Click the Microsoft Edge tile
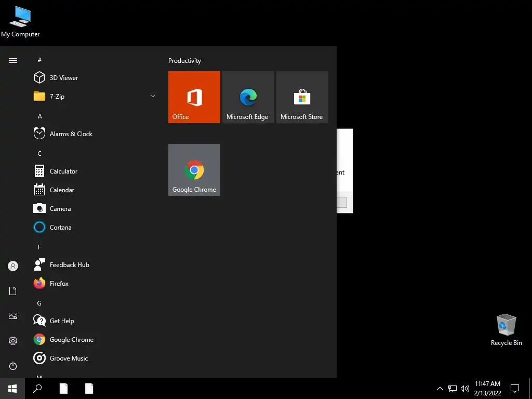The image size is (532, 399). [x=248, y=97]
